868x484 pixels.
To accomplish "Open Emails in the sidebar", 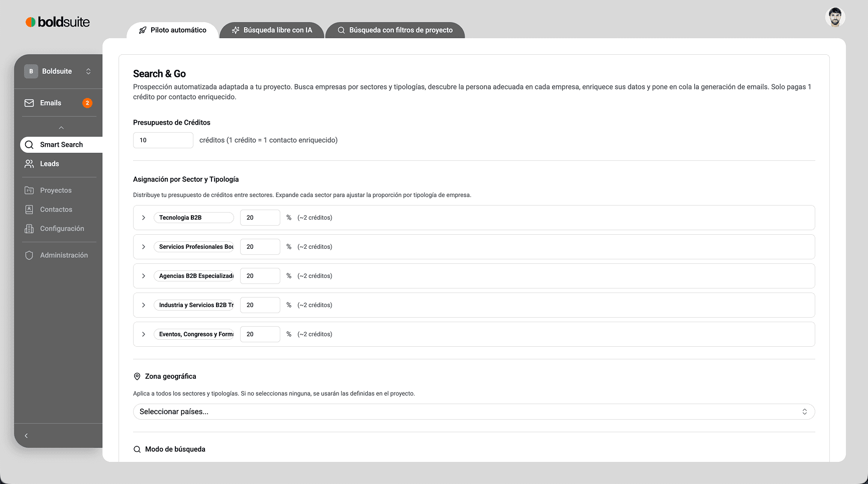I will [58, 103].
